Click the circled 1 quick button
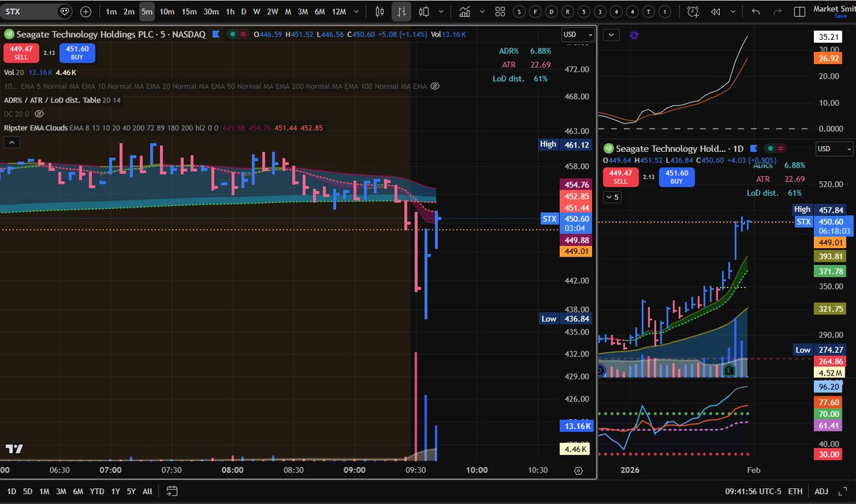 (666, 11)
